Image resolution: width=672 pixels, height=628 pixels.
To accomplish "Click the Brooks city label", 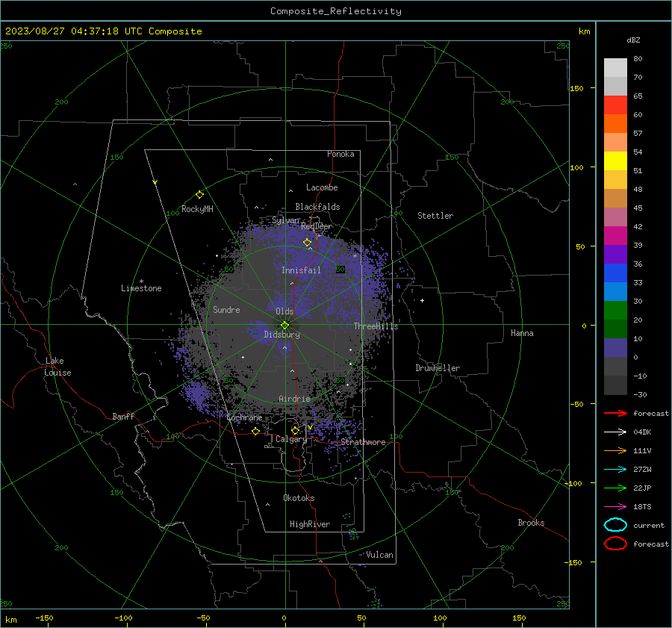I will [531, 523].
